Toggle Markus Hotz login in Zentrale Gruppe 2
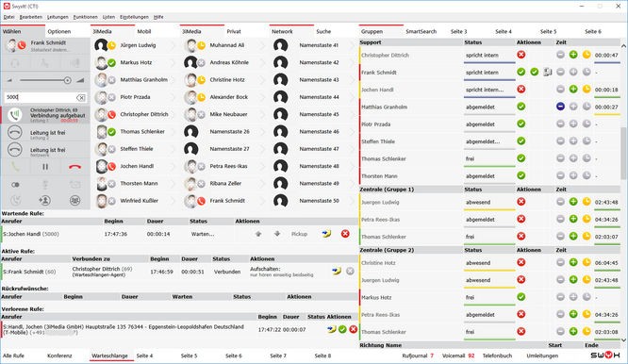Image resolution: width=628 pixels, height=364 pixels. coord(521,297)
